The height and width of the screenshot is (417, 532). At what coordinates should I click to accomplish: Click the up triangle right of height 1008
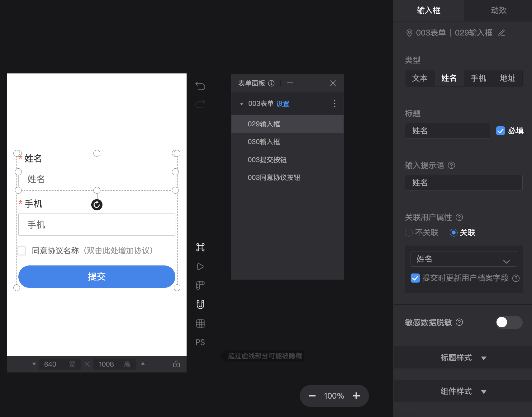click(143, 363)
